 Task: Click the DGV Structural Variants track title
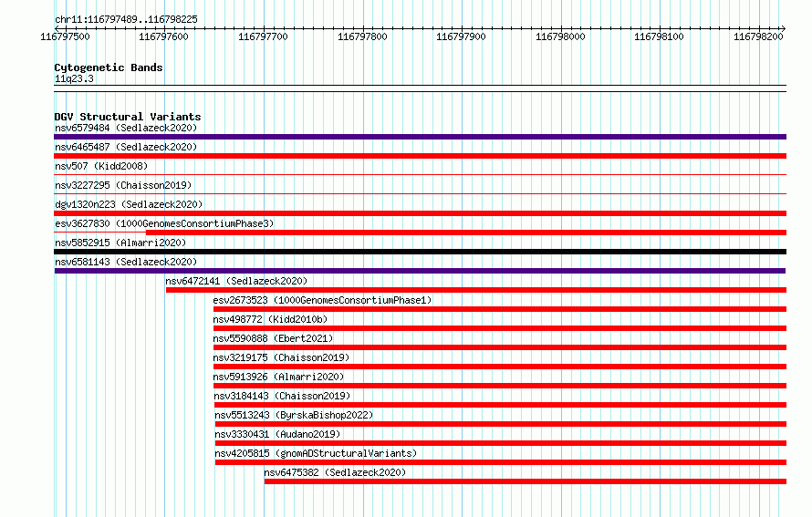pyautogui.click(x=128, y=117)
